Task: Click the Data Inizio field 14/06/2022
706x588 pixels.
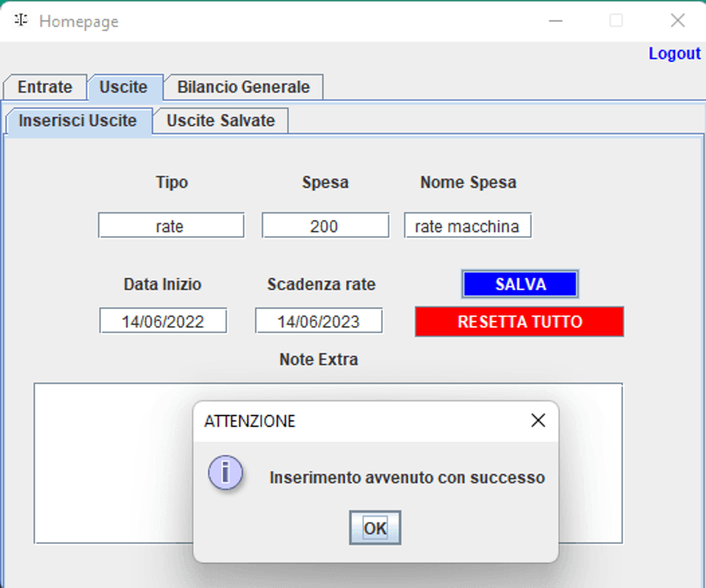Action: tap(163, 321)
